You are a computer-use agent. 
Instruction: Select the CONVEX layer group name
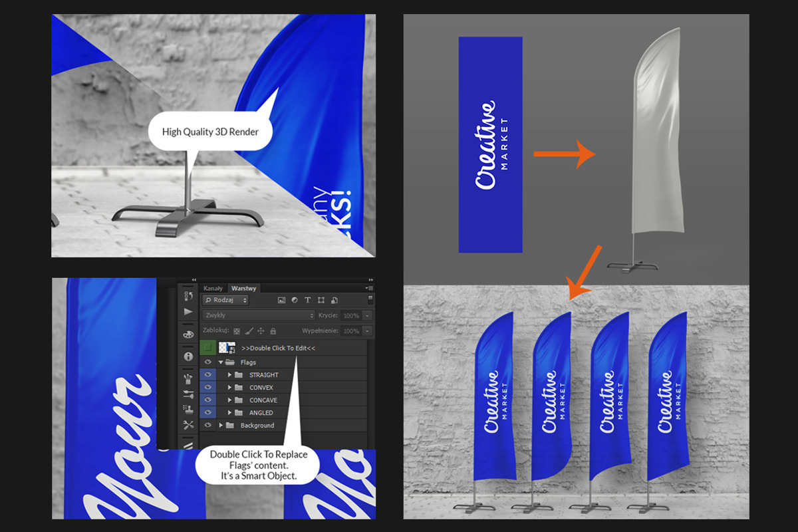[261, 388]
